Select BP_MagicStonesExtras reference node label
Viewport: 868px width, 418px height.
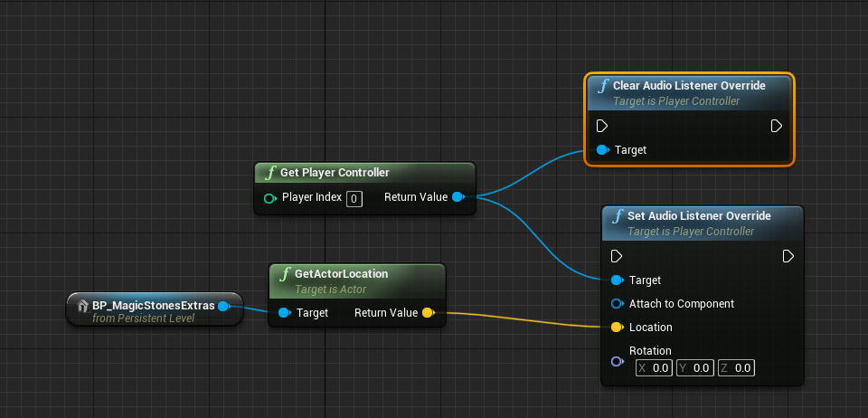(154, 306)
